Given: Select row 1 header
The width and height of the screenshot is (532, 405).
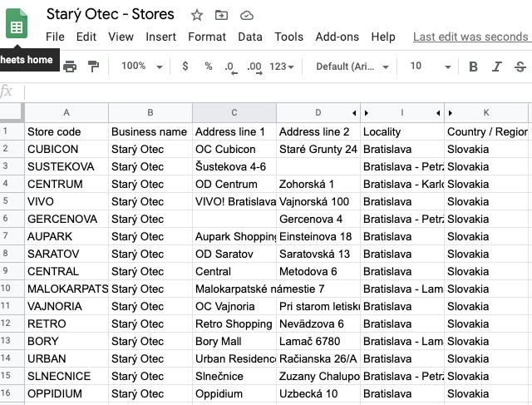Looking at the screenshot, I should point(12,131).
